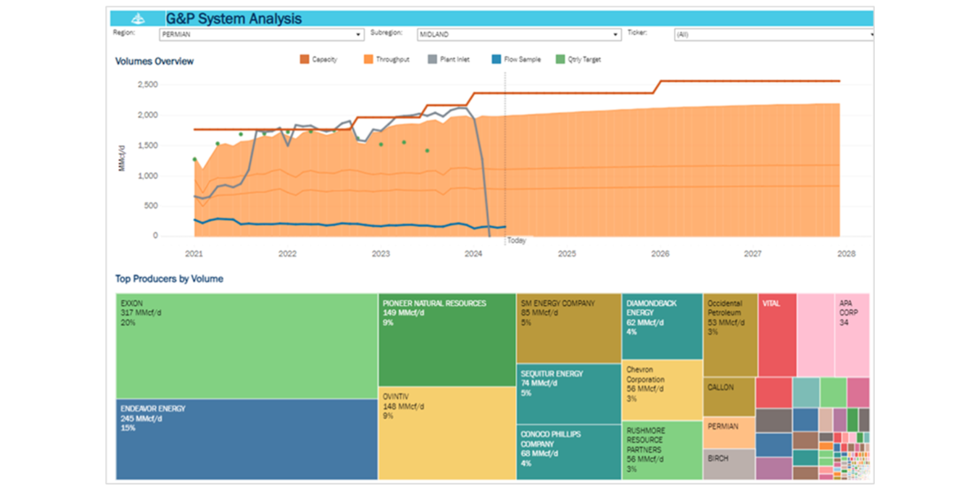
Task: Click the 2028 x-axis label
Action: tap(846, 254)
